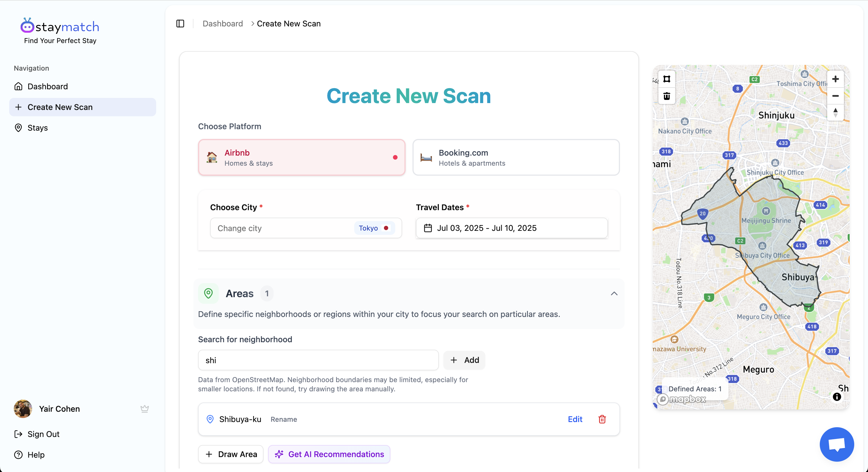
Task: Open Stays in the navigation
Action: click(83, 128)
